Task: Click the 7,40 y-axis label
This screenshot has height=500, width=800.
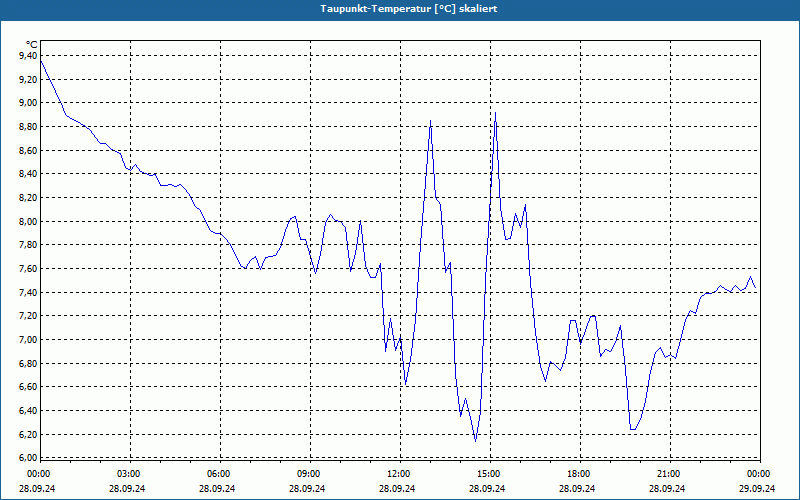Action: [x=29, y=292]
